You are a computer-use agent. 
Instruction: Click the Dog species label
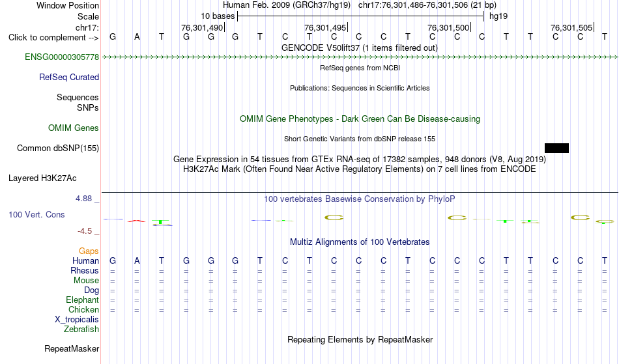click(92, 290)
